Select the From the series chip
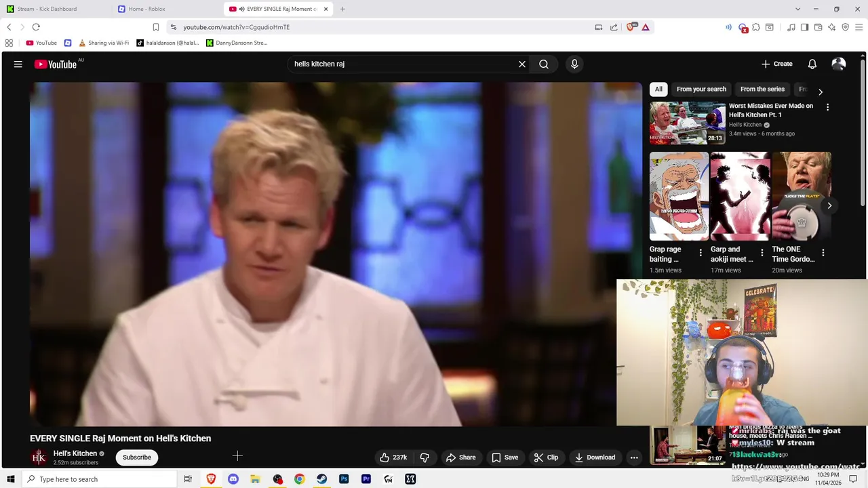Image resolution: width=868 pixels, height=488 pixels. 762,89
